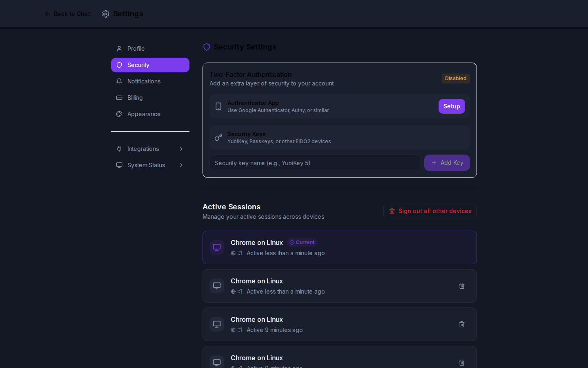Open the System Status menu item

coord(150,165)
